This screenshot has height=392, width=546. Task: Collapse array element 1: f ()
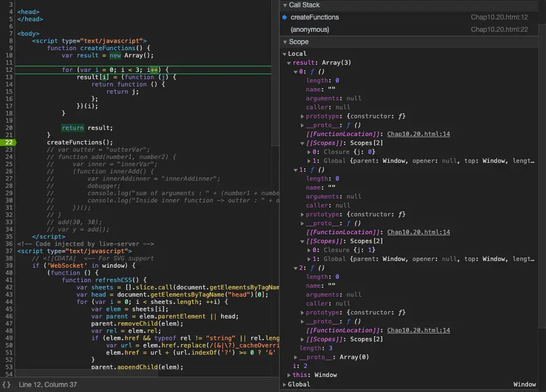pos(296,170)
